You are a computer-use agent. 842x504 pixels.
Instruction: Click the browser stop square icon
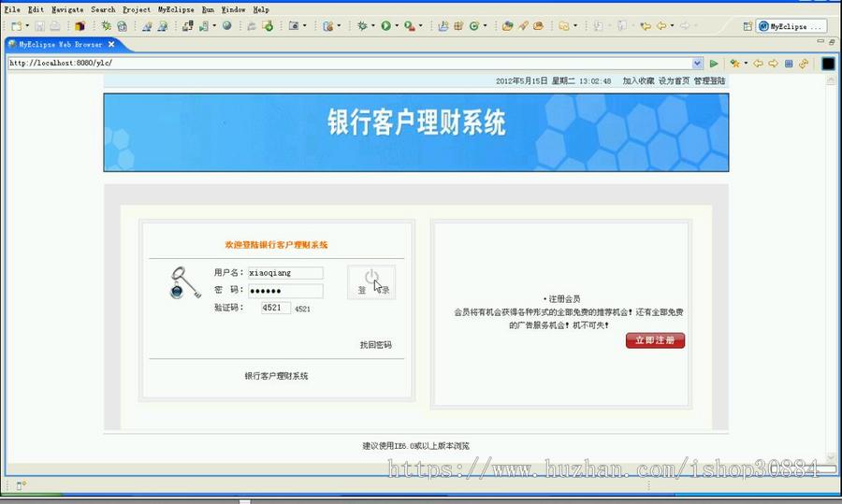(x=789, y=64)
